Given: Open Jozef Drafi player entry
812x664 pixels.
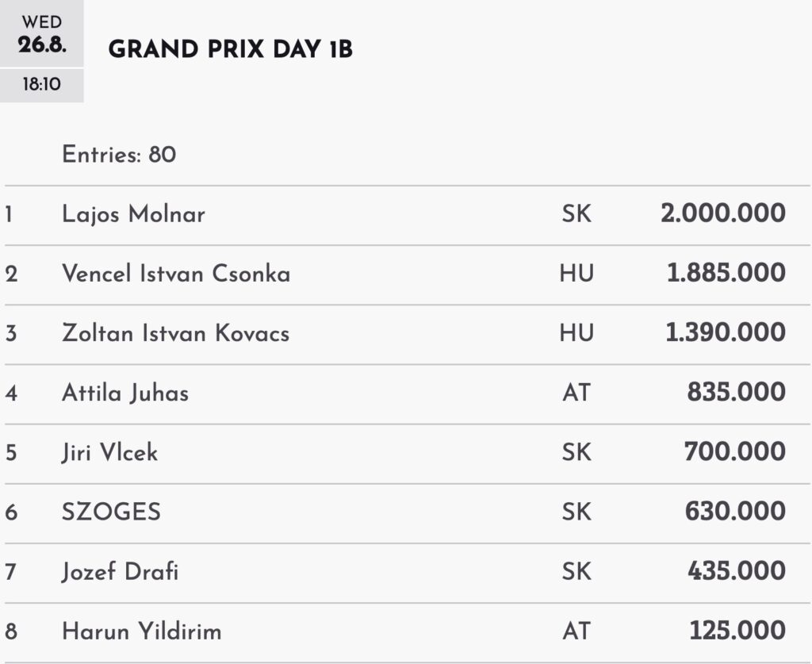Looking at the screenshot, I should pos(121,572).
